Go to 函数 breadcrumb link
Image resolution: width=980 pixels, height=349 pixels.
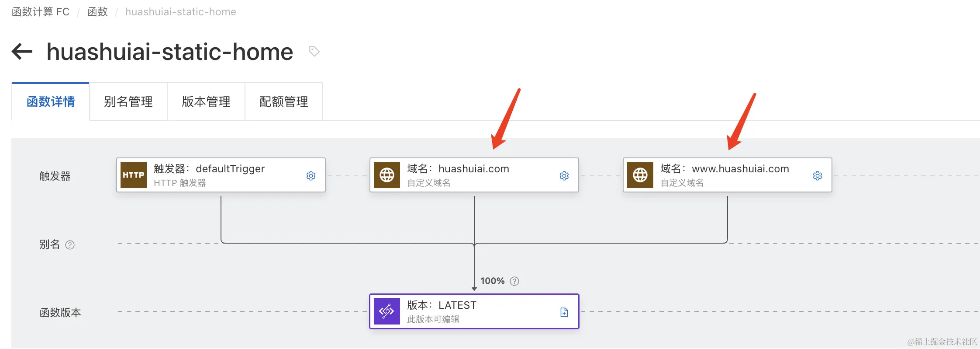point(97,12)
